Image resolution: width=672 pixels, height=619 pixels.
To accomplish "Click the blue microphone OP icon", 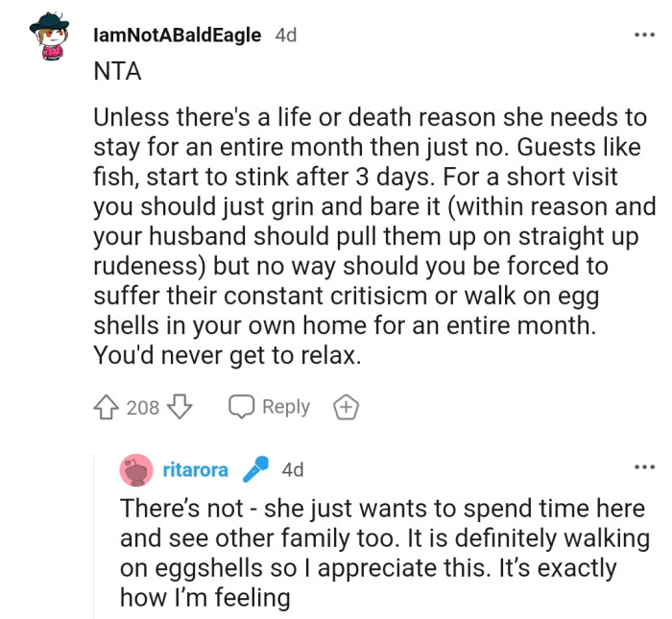I will (x=254, y=469).
